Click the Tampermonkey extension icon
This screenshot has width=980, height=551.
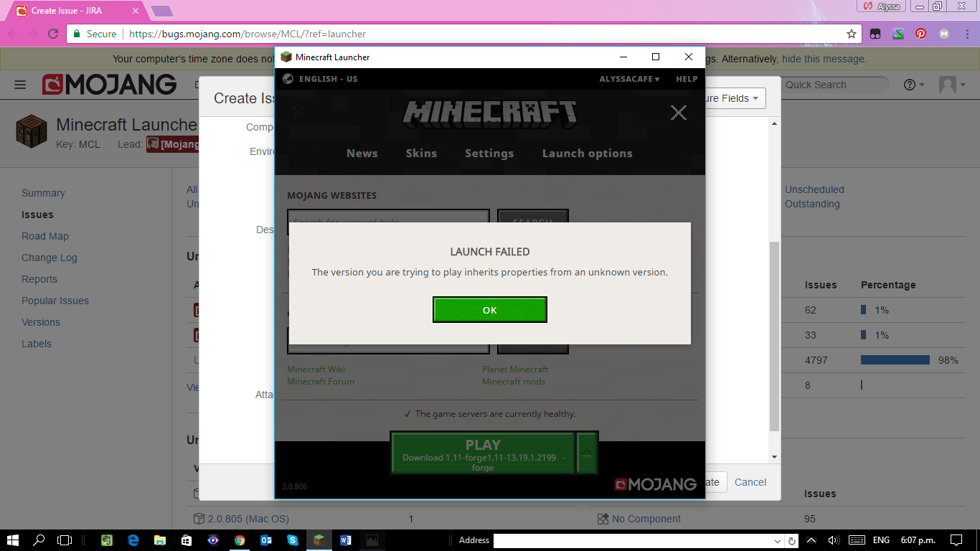tap(875, 34)
